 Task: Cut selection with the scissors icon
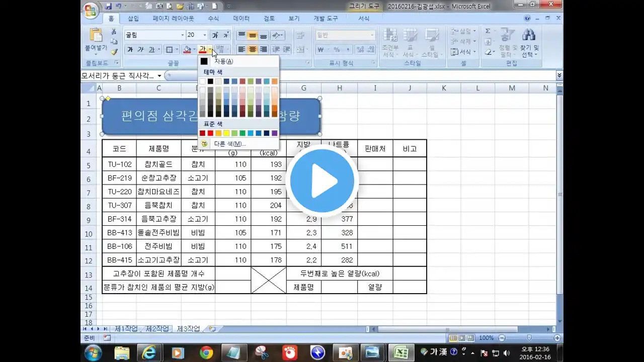pyautogui.click(x=114, y=32)
